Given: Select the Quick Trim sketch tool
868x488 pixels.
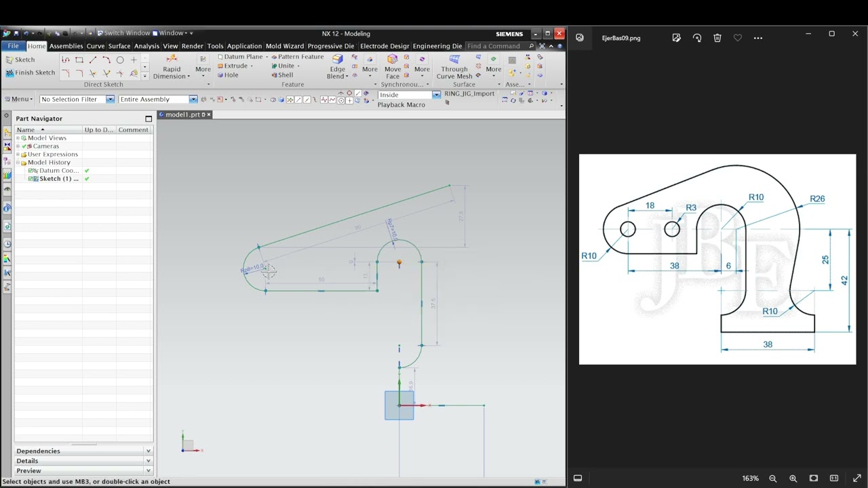Looking at the screenshot, I should pos(93,73).
